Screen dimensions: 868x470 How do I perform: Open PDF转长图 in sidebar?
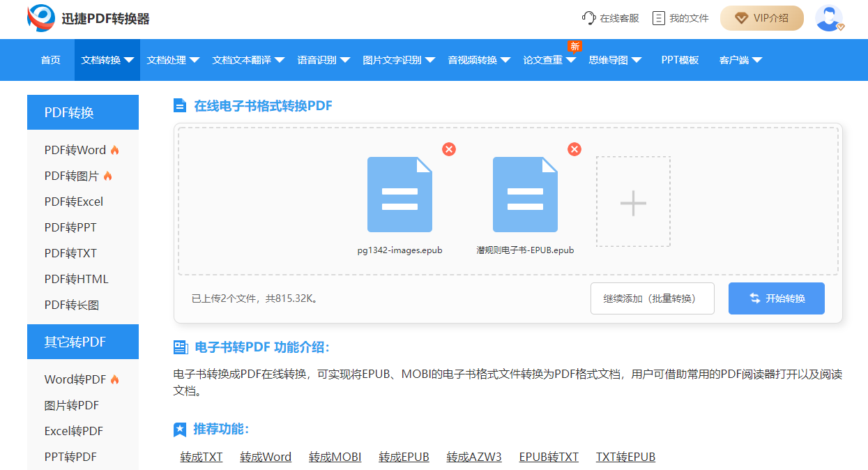72,305
